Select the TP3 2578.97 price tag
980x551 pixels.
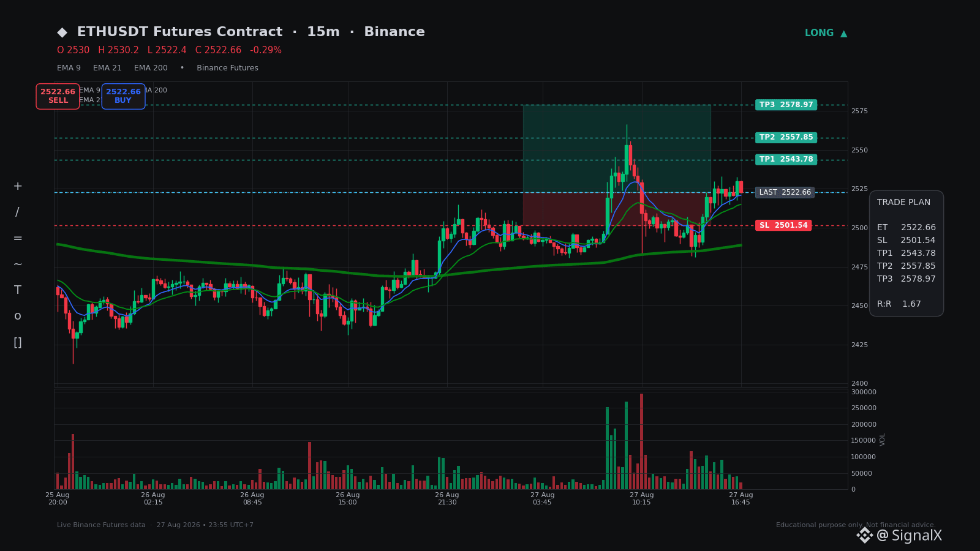click(786, 105)
